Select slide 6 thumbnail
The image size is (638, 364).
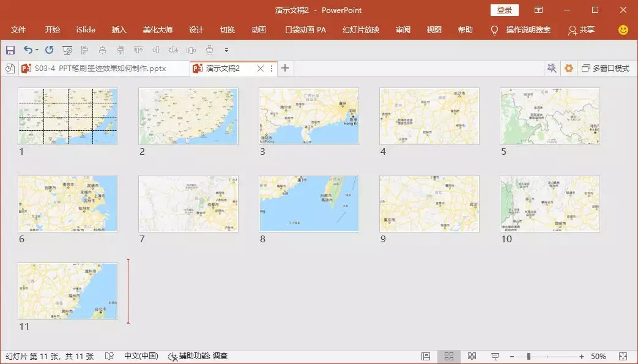[x=68, y=204]
